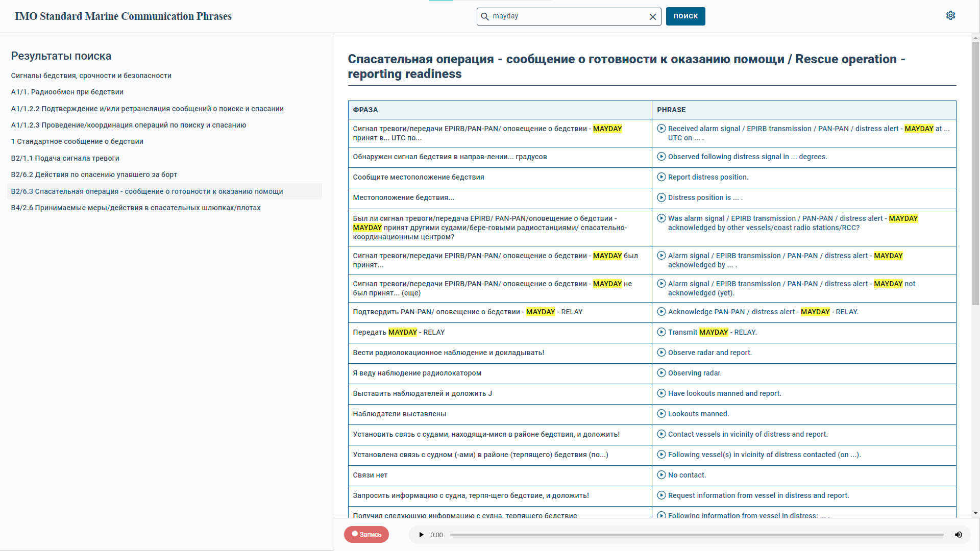Click the 0:00 playback time display
Screen dimensions: 980x551
(436, 535)
